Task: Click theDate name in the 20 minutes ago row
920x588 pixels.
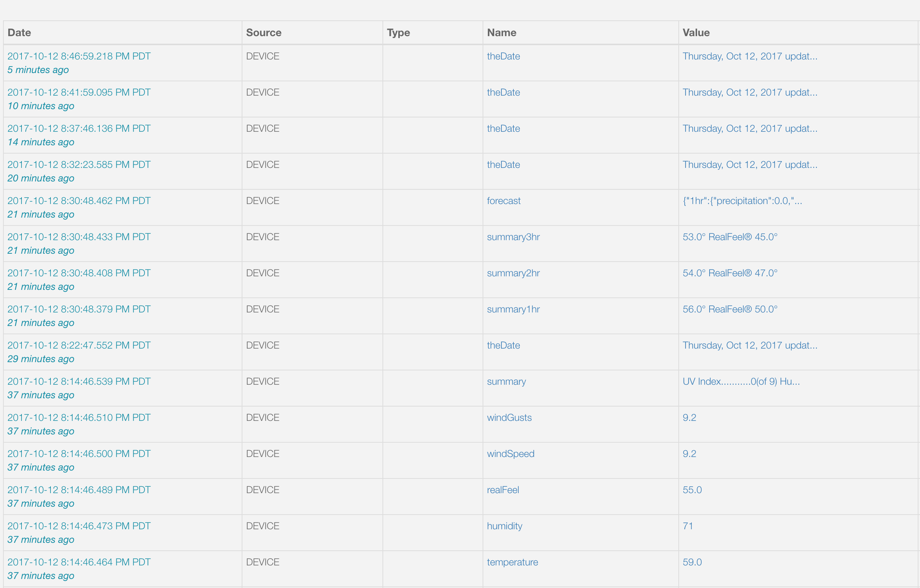Action: tap(503, 165)
